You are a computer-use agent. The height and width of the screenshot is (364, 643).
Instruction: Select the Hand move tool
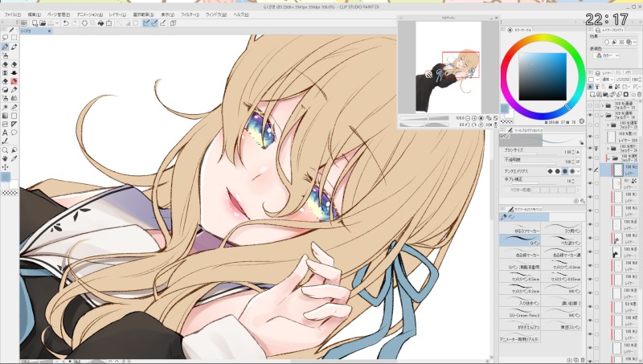click(x=6, y=158)
